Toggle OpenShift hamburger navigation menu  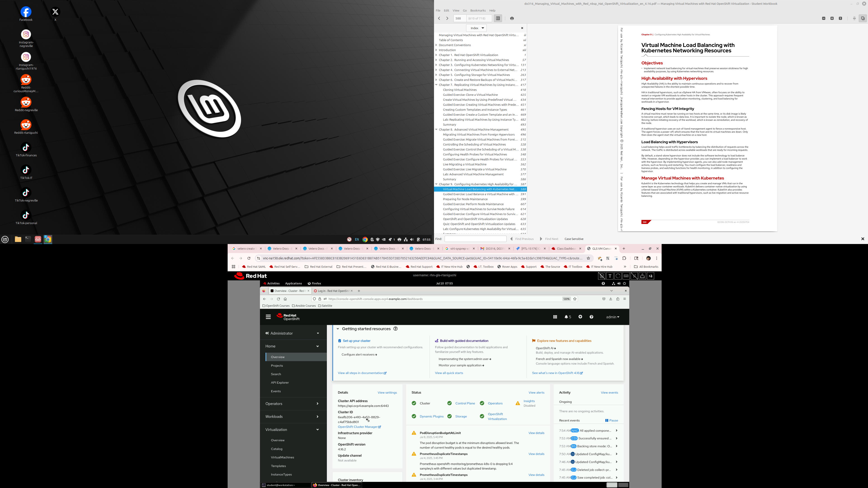tap(268, 317)
